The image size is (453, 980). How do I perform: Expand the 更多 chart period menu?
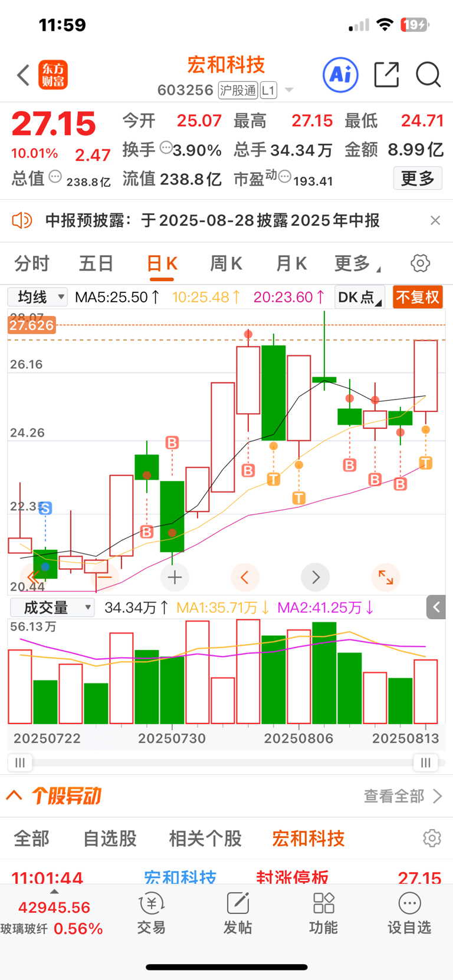pyautogui.click(x=357, y=263)
